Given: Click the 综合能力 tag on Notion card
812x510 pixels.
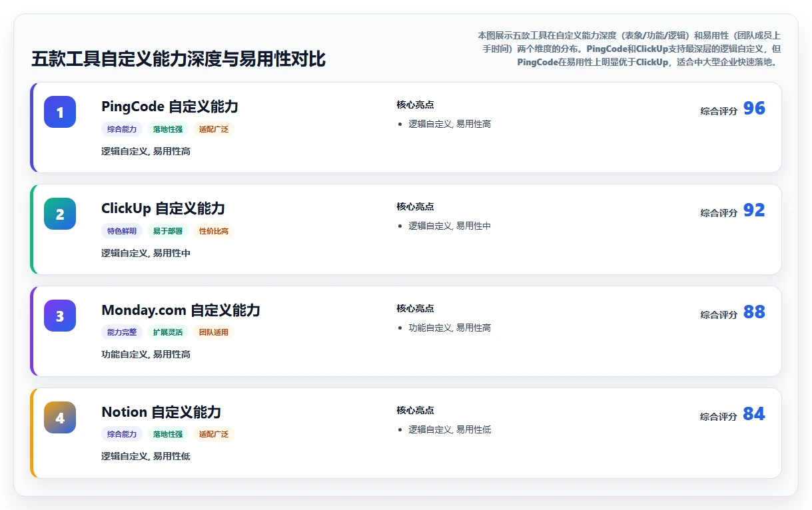Looking at the screenshot, I should pyautogui.click(x=122, y=434).
